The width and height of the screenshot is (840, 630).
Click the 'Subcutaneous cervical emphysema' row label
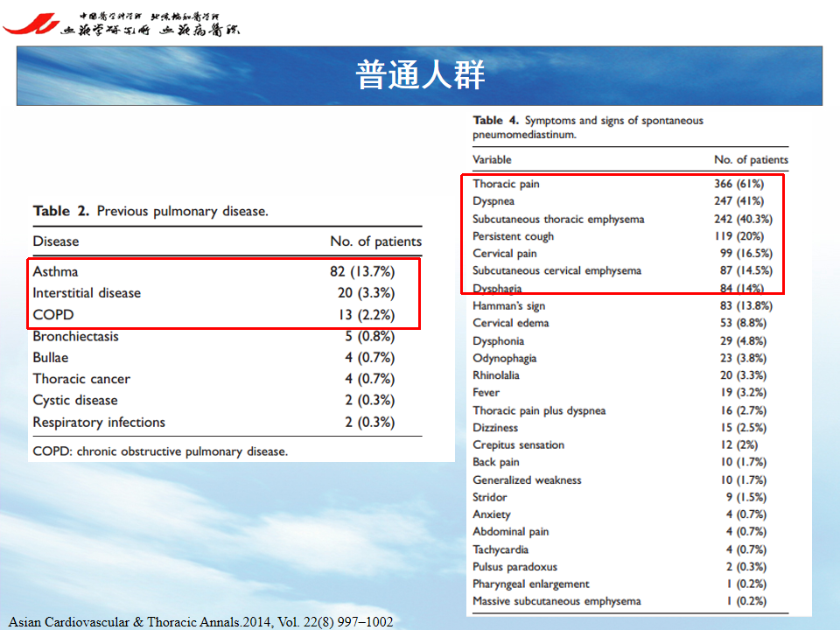click(556, 270)
